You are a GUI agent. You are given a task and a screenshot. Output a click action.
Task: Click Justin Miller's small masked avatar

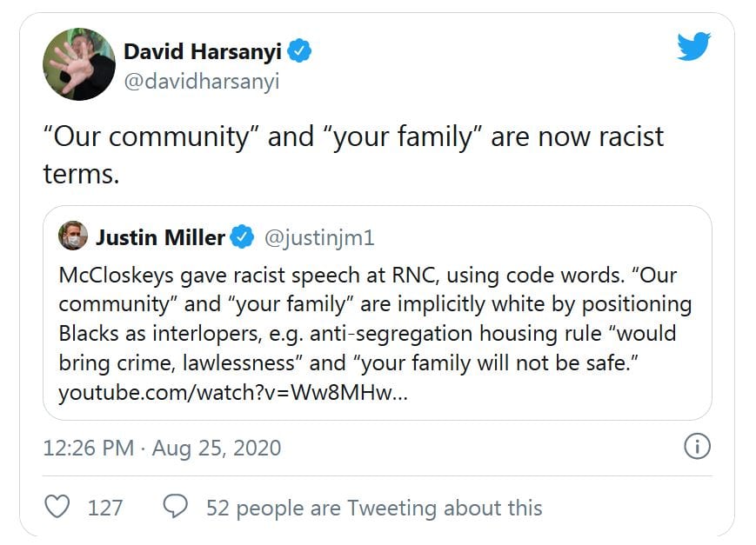point(73,236)
